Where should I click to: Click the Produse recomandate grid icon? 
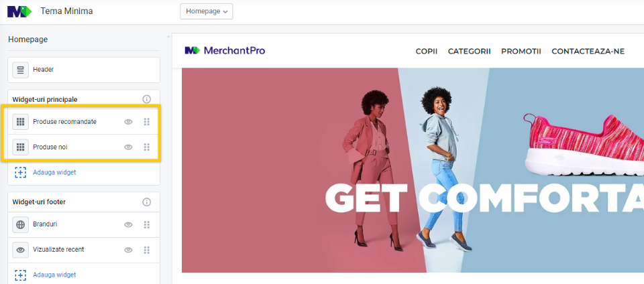[21, 122]
